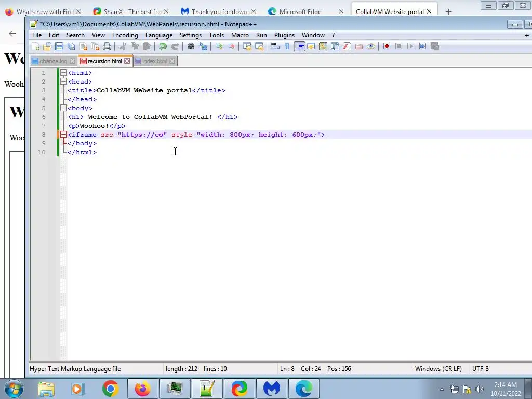Toggle synchronized vertical scrolling icon
532x399 pixels.
(247, 46)
